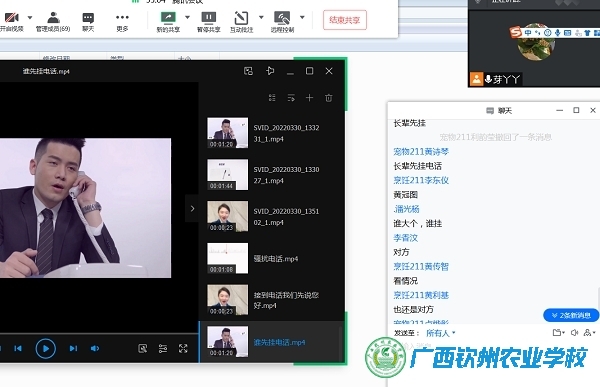The height and width of the screenshot is (387, 600).
Task: Open the manage members panel
Action: tap(53, 22)
